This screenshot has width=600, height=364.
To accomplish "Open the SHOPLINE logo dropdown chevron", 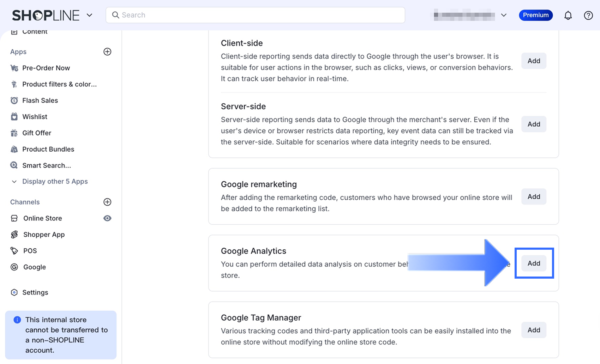I will tap(90, 15).
